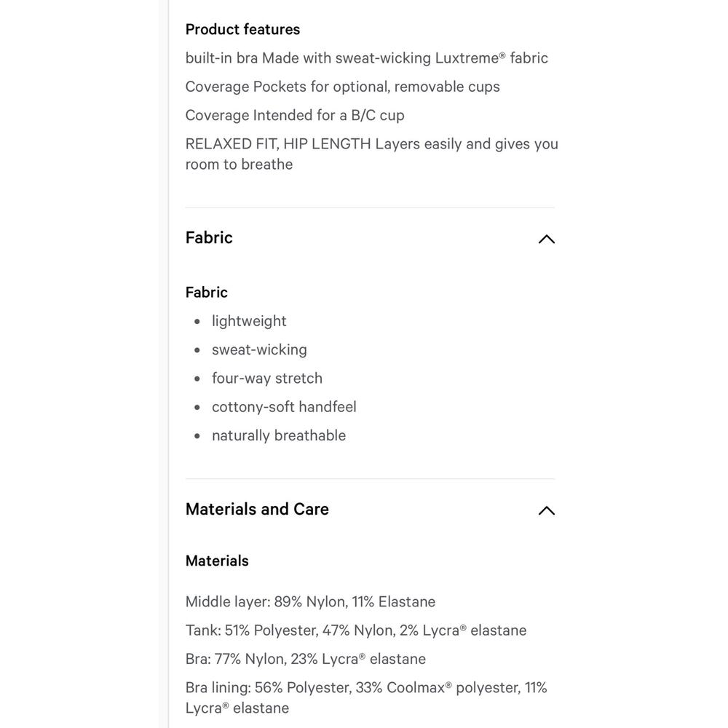Click the Materials subheading
Viewport: 728px width, 728px height.
(x=217, y=561)
